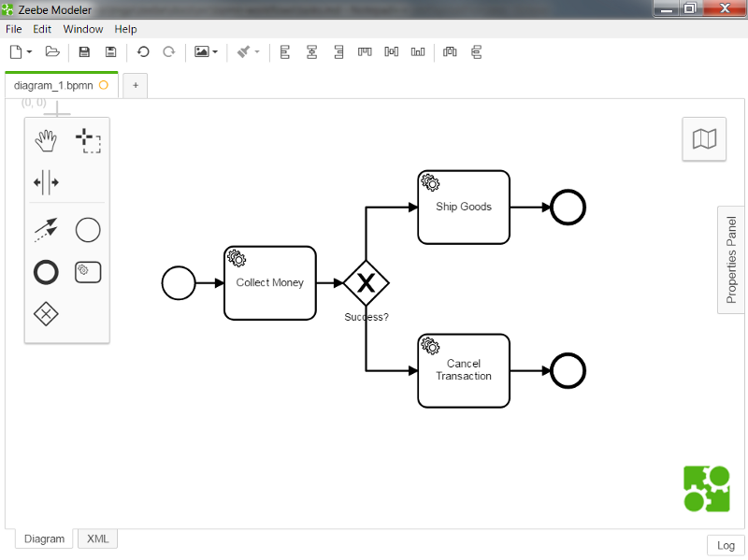748x560 pixels.
Task: Select the exclusive gateway palette item
Action: coord(46,314)
